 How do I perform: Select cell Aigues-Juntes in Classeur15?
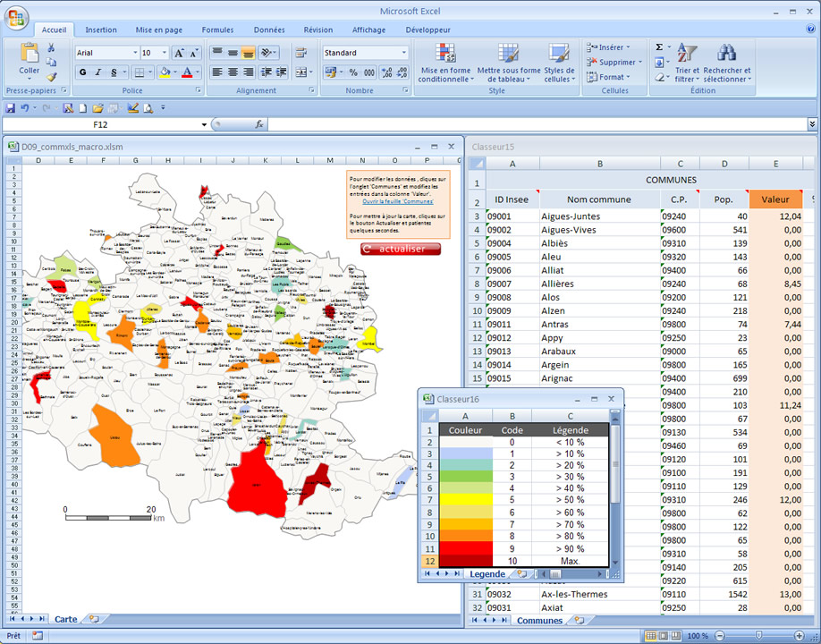pos(600,216)
